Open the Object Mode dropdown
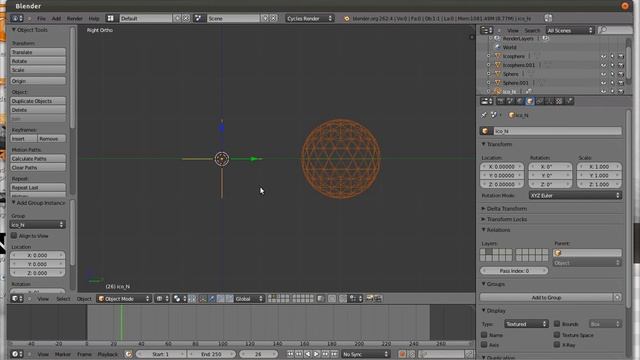640x360 pixels. coord(124,299)
